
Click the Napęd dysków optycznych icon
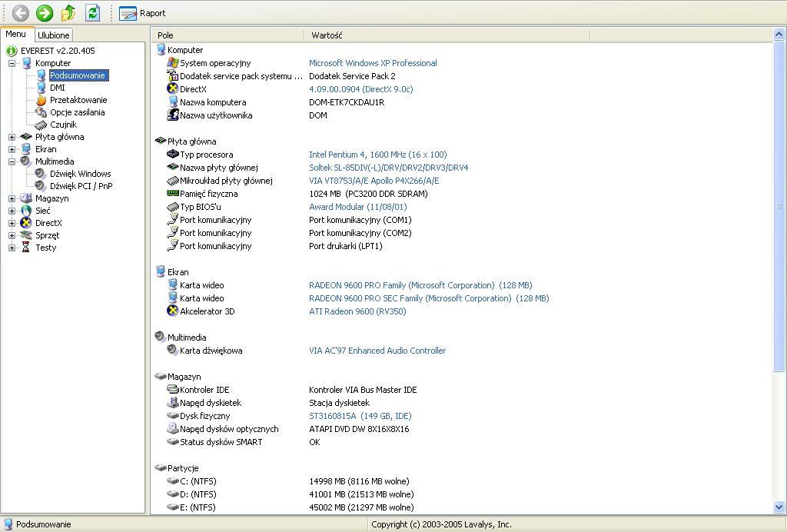[x=173, y=428]
